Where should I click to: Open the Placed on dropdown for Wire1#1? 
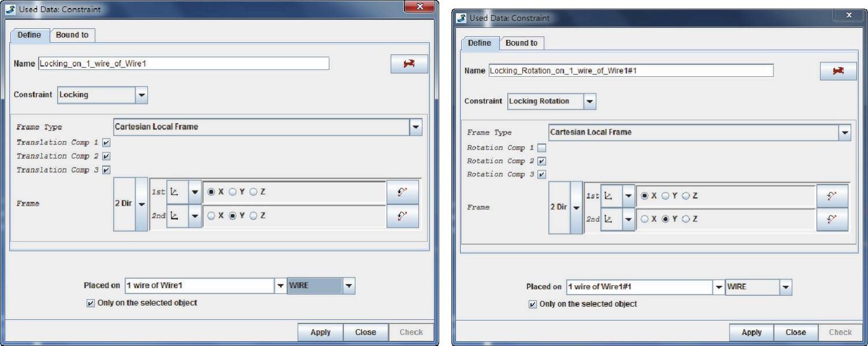point(719,287)
